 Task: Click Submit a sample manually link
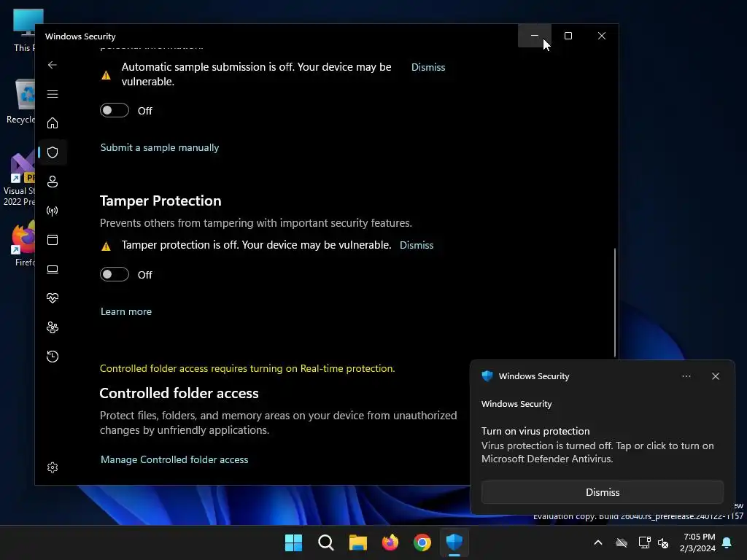click(x=160, y=147)
